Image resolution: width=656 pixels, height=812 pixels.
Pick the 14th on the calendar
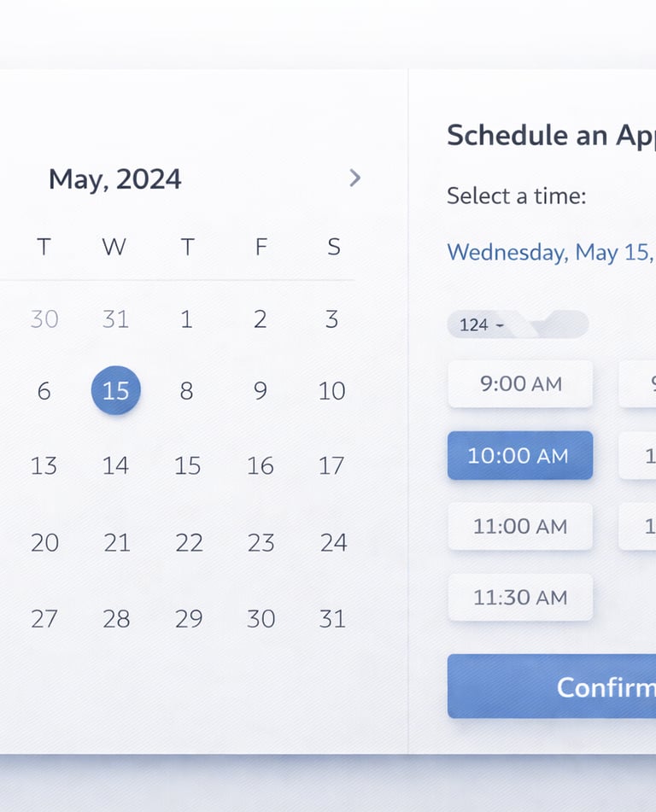115,465
